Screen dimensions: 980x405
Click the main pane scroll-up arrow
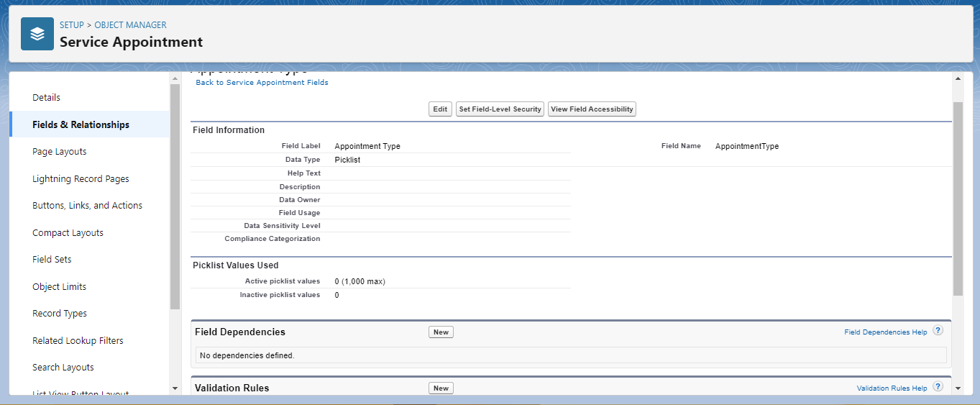957,78
